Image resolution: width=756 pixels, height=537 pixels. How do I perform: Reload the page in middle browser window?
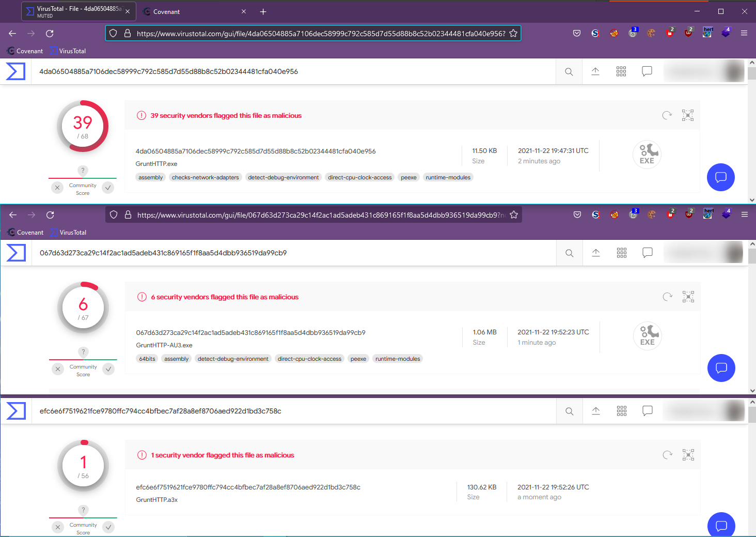coord(50,214)
